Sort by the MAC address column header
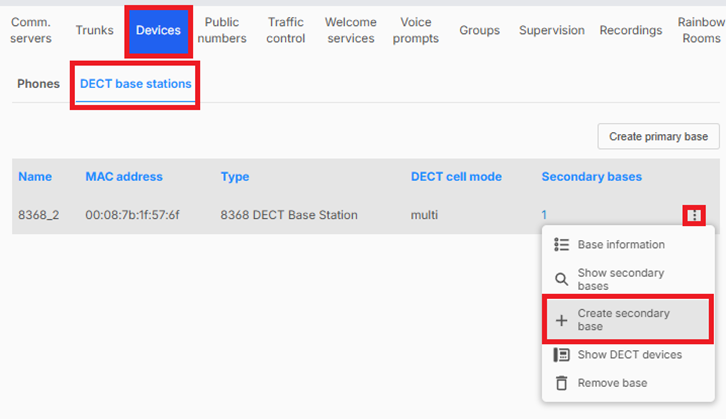Viewport: 726px width, 419px height. (x=124, y=177)
